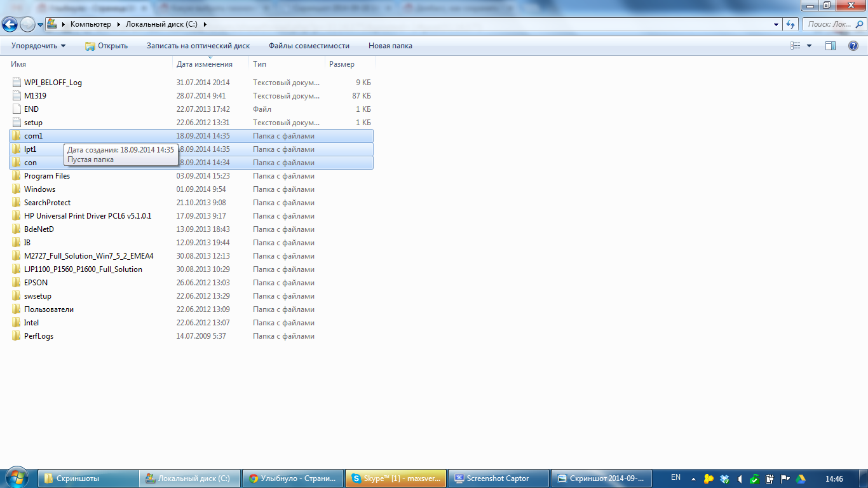Click the Dropbox tray icon
The image size is (868, 488).
pos(724,478)
